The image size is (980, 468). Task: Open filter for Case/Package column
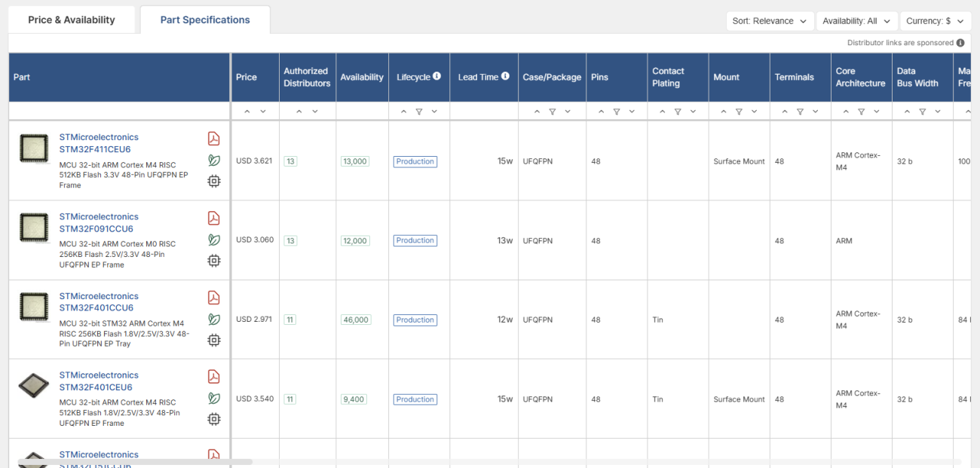552,112
